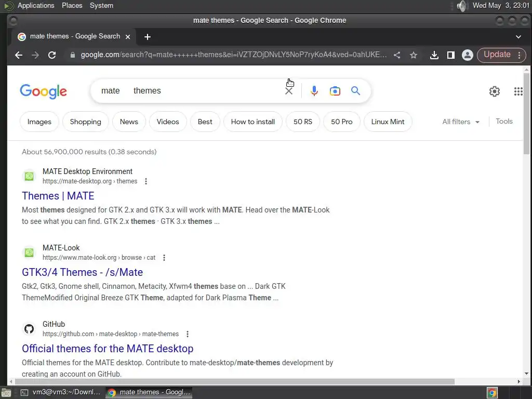Click the blue magnifier search icon
Image resolution: width=532 pixels, height=399 pixels.
coord(355,90)
